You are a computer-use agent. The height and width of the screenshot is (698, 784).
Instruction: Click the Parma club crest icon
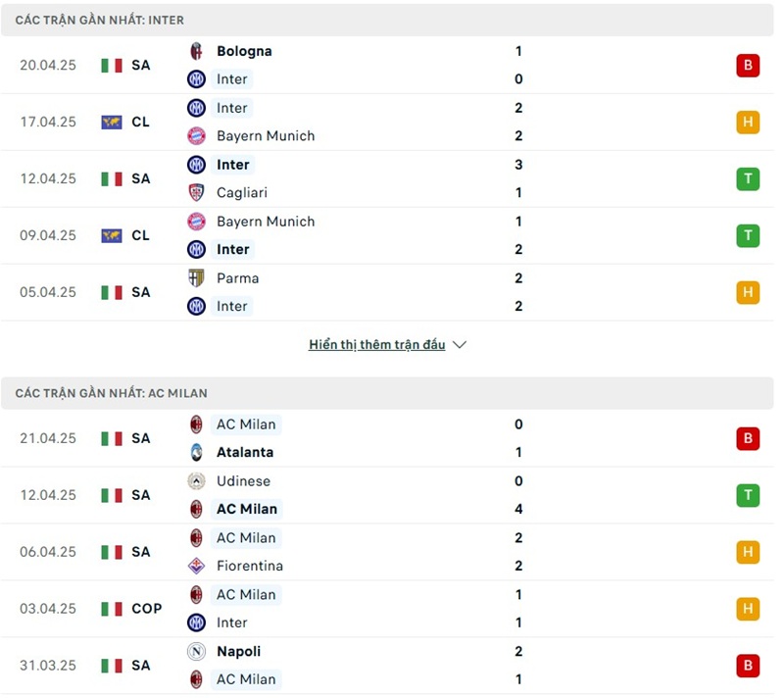(x=196, y=278)
